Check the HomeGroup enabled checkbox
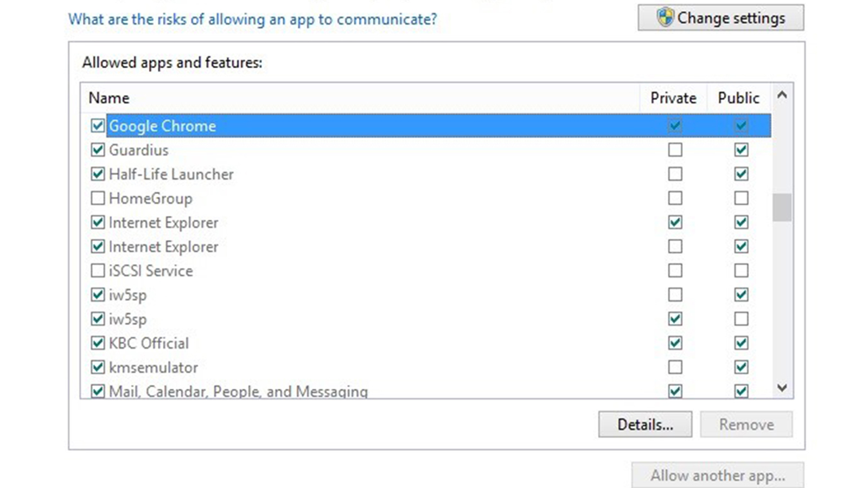 point(98,198)
